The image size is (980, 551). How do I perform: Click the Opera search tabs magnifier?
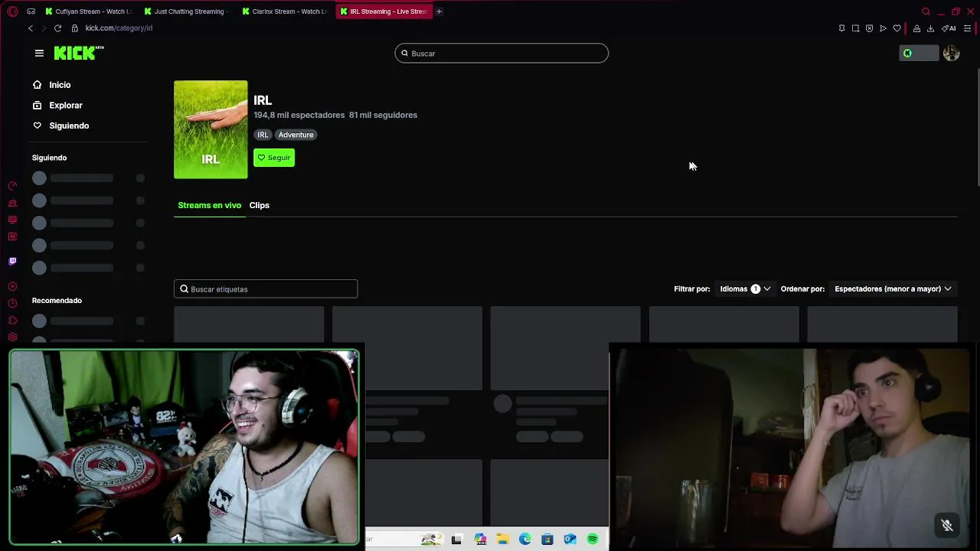click(926, 11)
